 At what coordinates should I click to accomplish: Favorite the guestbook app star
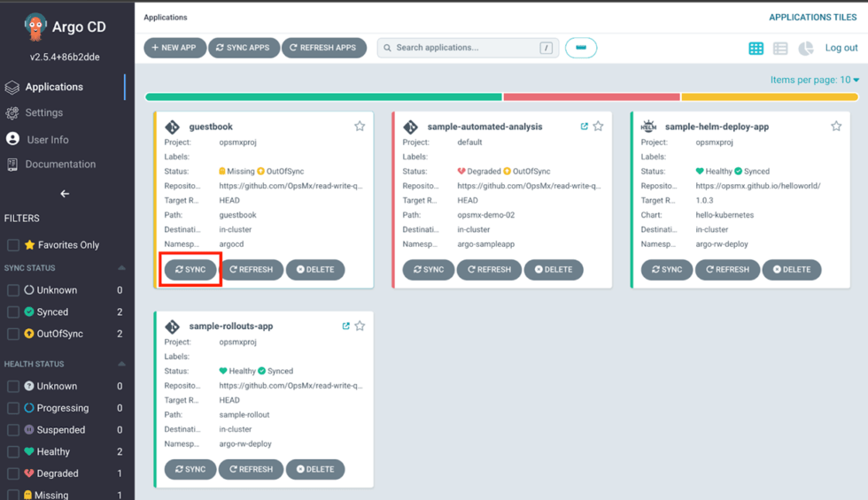360,126
